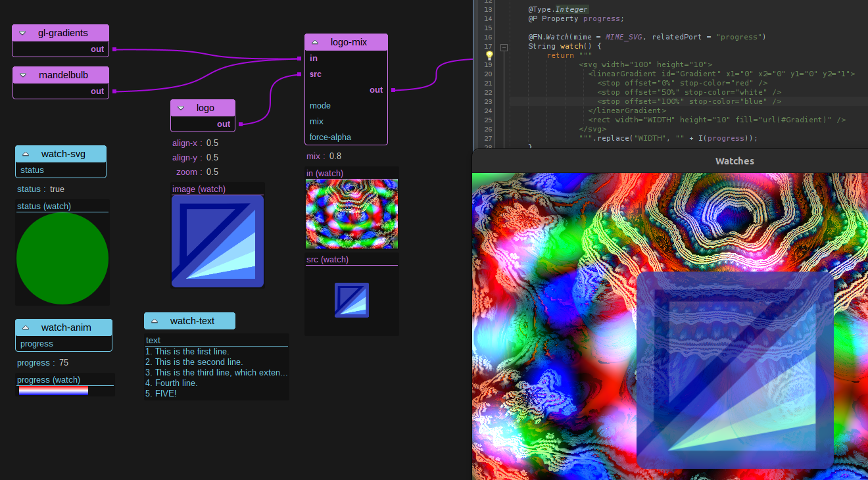Click the '4. Fourth line.' text
The height and width of the screenshot is (480, 868).
(x=172, y=383)
